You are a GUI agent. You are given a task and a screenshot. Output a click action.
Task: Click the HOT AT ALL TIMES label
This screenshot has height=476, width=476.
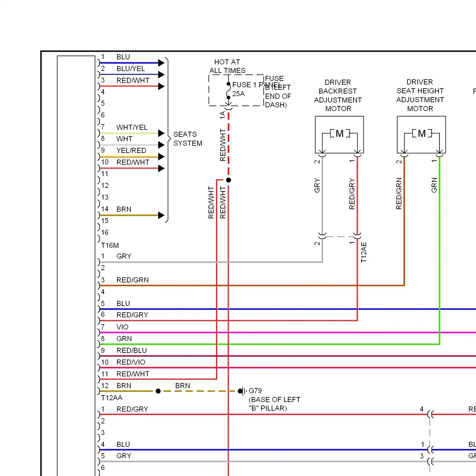[x=227, y=66]
